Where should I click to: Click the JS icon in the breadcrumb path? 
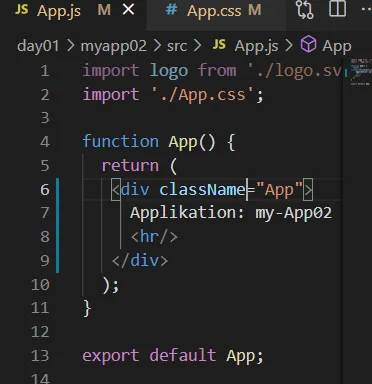point(219,45)
